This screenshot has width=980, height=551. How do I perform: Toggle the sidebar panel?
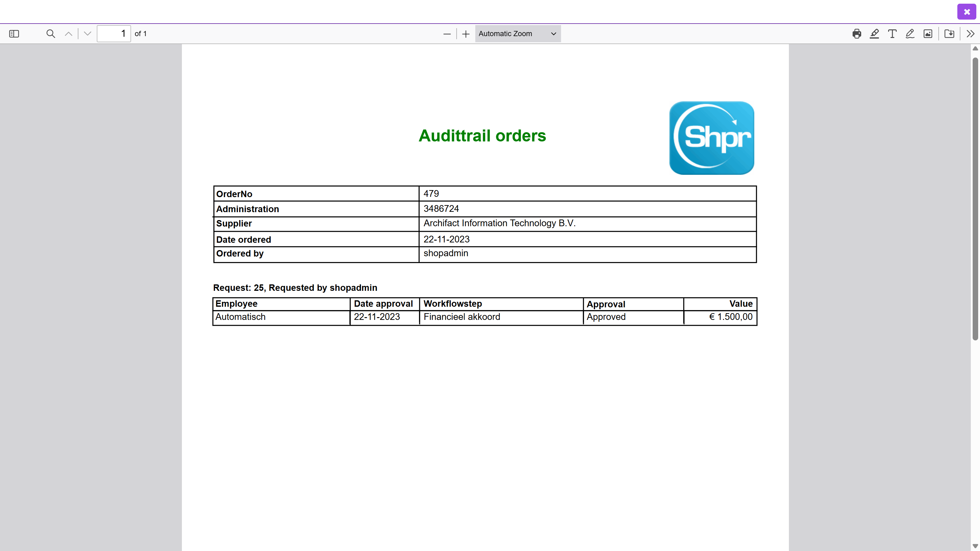point(14,34)
